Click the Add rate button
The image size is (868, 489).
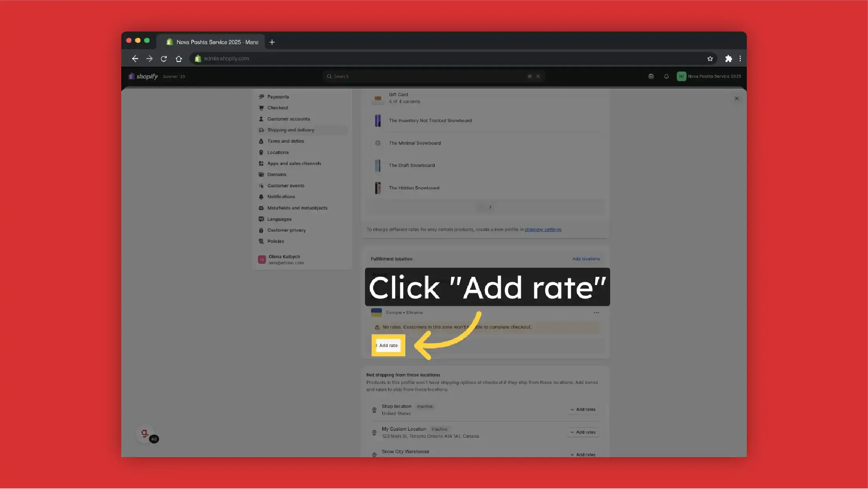pyautogui.click(x=388, y=345)
